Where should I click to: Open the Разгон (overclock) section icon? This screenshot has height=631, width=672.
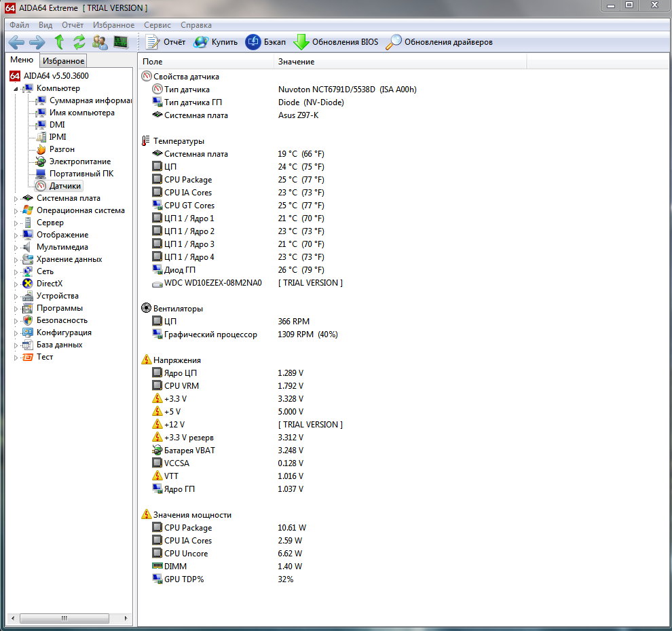click(x=39, y=149)
